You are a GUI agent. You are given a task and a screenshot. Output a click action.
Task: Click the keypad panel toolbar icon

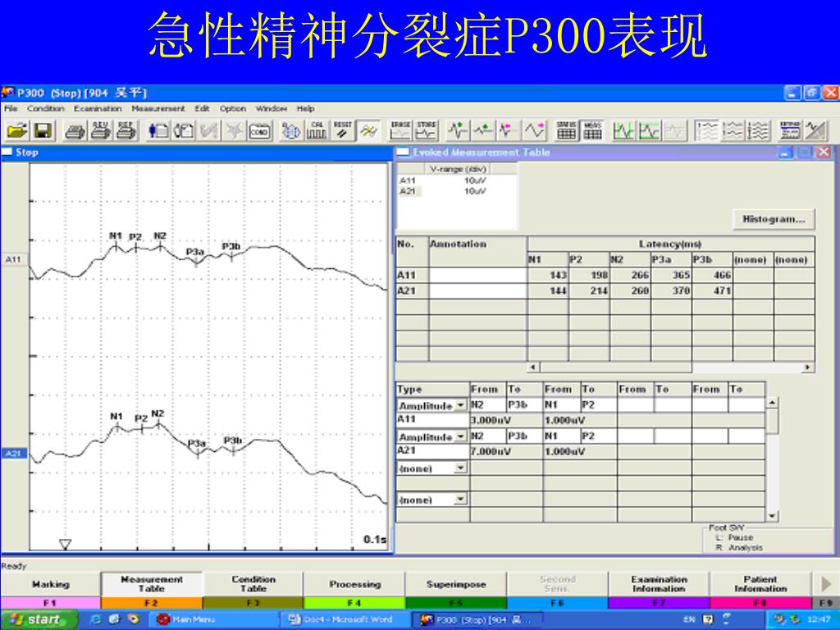[x=790, y=130]
